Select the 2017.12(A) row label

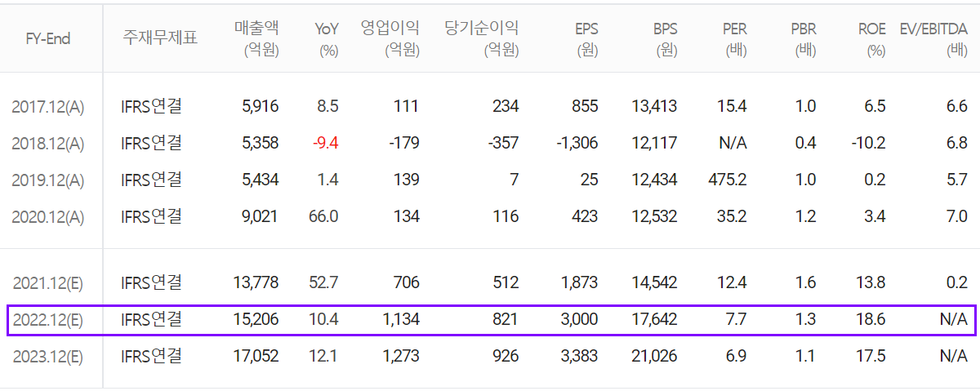(x=48, y=106)
